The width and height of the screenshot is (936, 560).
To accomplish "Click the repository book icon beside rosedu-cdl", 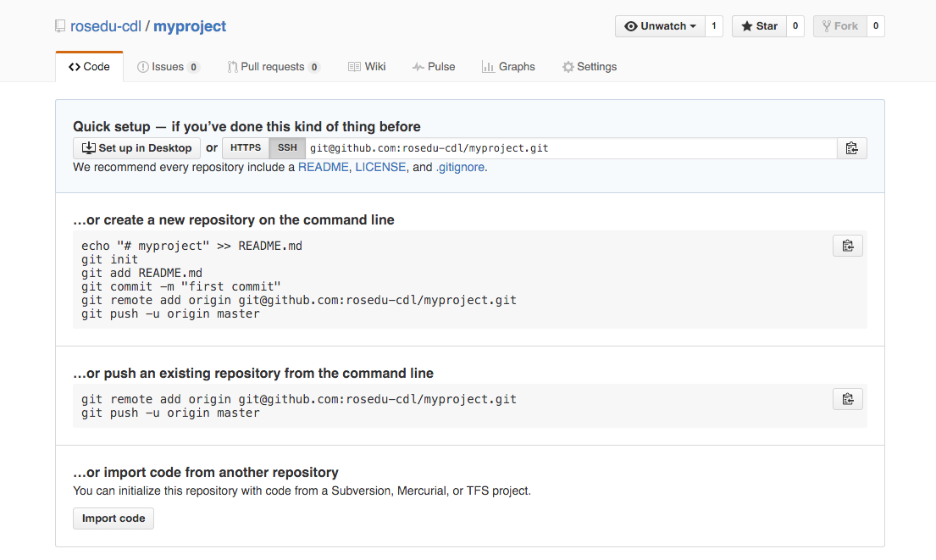I will [x=60, y=26].
